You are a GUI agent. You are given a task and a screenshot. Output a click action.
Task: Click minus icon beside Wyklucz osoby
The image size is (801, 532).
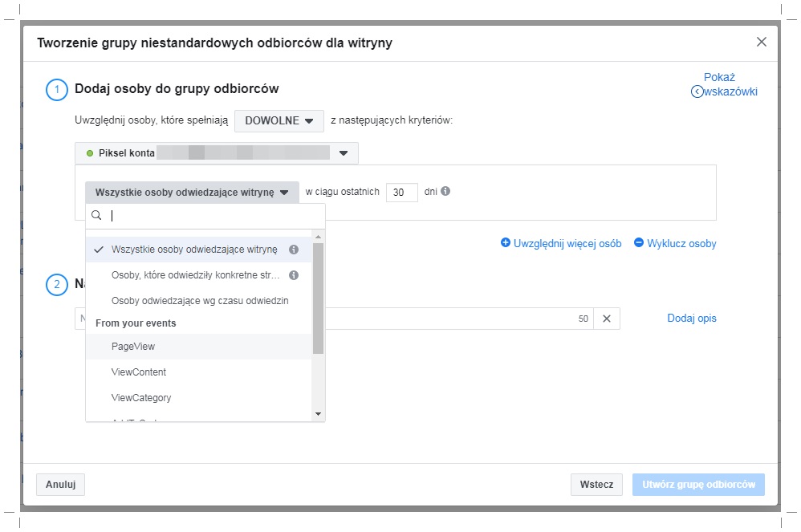pos(639,242)
